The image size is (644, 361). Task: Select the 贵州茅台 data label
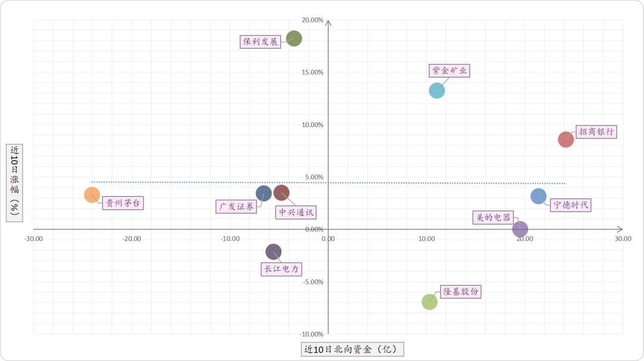coord(123,203)
